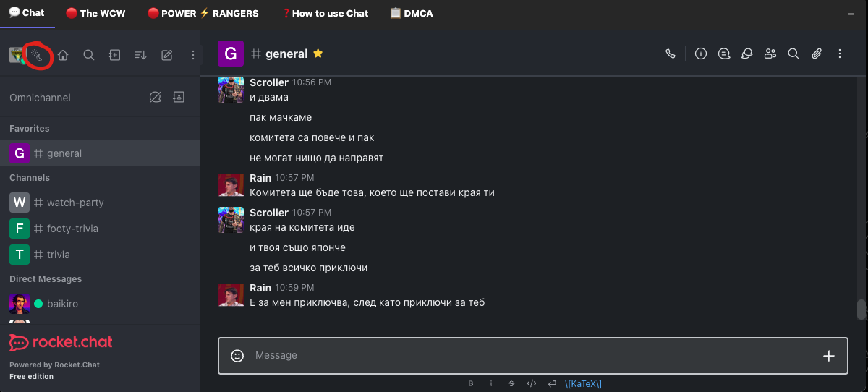Open the sidebar Home icon
868x392 pixels.
coord(63,55)
